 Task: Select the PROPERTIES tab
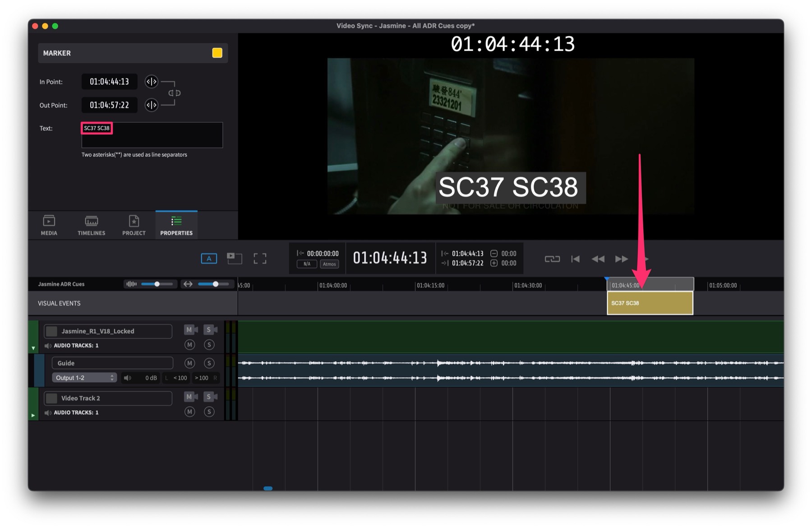pyautogui.click(x=176, y=225)
